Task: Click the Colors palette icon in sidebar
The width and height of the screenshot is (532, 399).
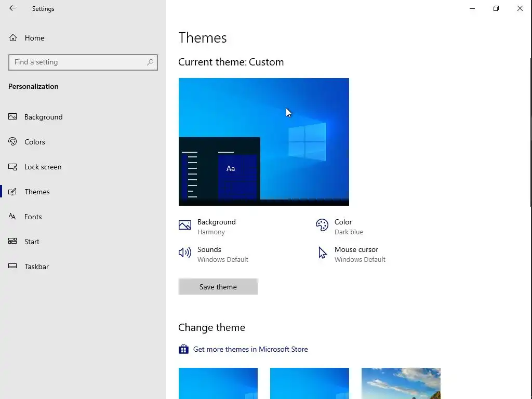Action: point(12,141)
